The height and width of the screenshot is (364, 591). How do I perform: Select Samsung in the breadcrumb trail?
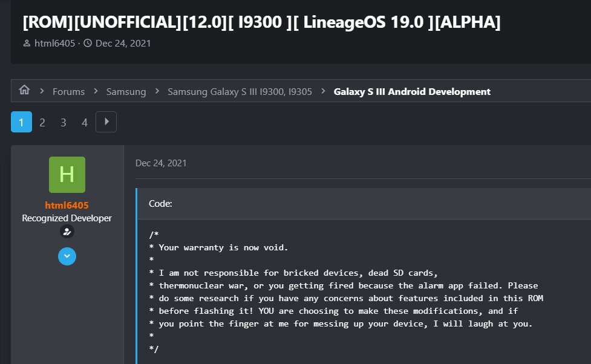(126, 91)
